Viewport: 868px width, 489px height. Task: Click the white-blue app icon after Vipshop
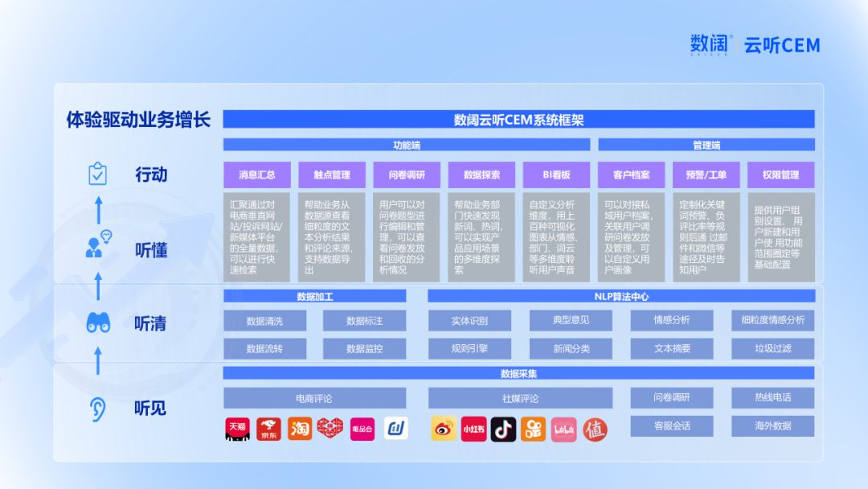[395, 429]
